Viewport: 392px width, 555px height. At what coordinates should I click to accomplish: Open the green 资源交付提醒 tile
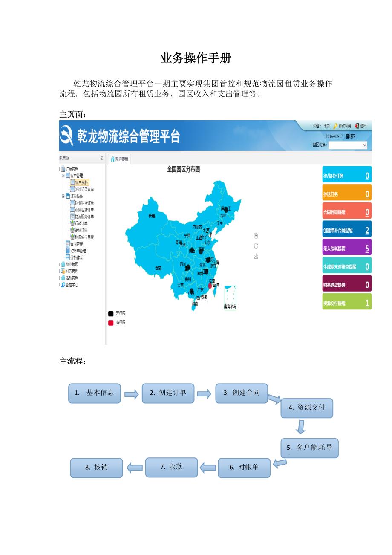(x=347, y=302)
